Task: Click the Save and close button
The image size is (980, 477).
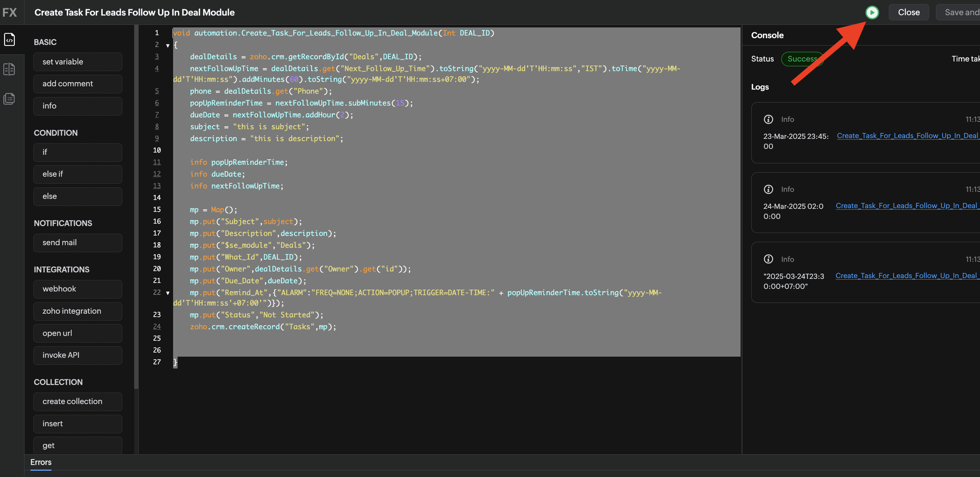Action: point(961,13)
